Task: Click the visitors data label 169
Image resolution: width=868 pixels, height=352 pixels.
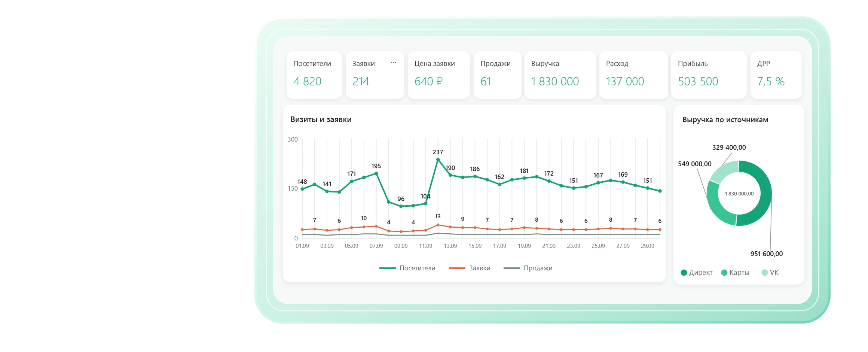Action: 623,175
